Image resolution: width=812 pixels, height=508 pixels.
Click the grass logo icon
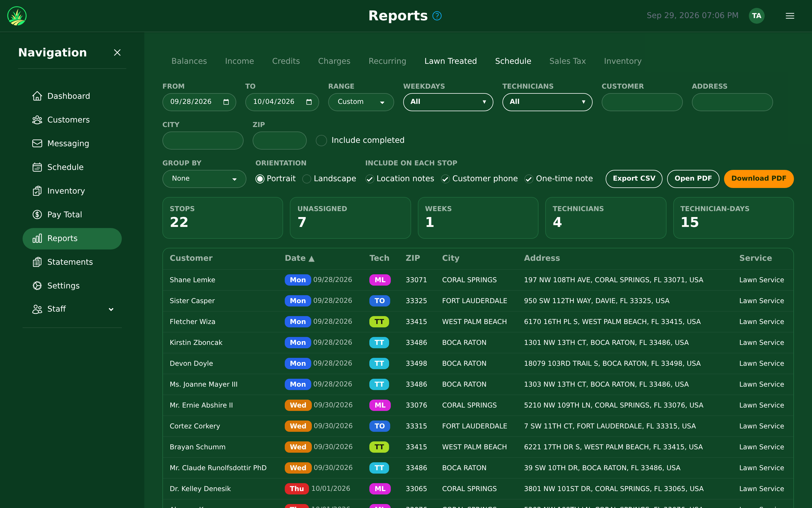(17, 16)
